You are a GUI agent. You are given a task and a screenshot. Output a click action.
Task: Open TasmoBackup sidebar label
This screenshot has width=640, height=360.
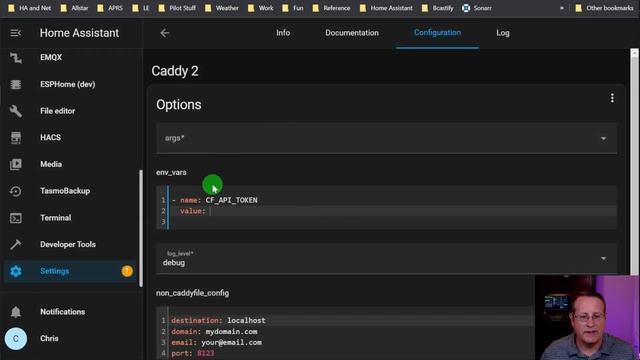65,191
